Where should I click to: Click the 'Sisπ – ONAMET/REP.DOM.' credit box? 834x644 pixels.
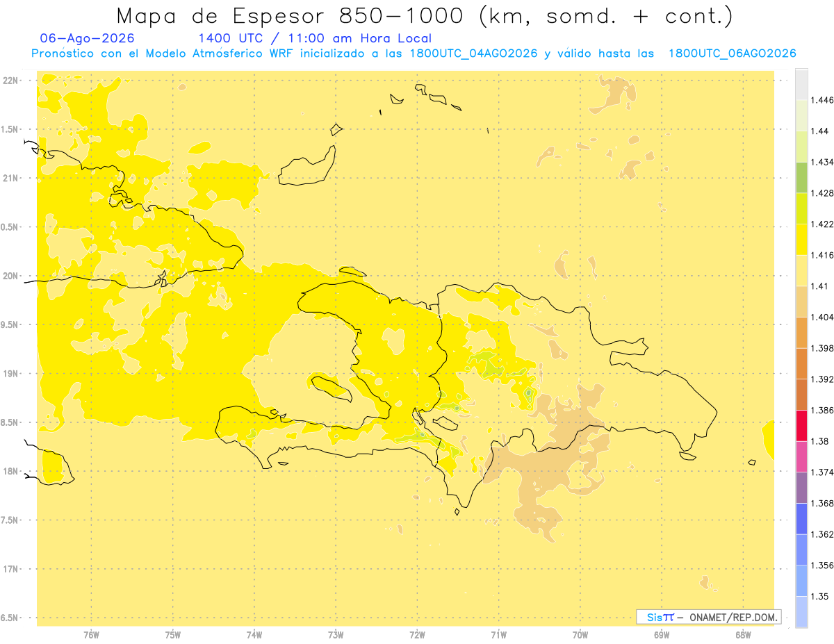click(x=708, y=617)
